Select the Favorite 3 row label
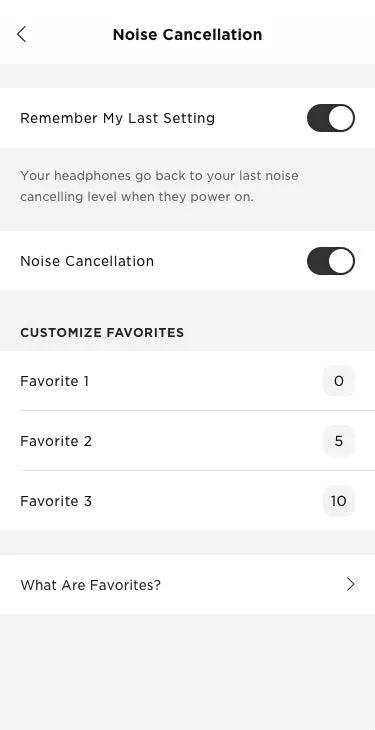Screen dimensions: 375x730 pyautogui.click(x=56, y=501)
